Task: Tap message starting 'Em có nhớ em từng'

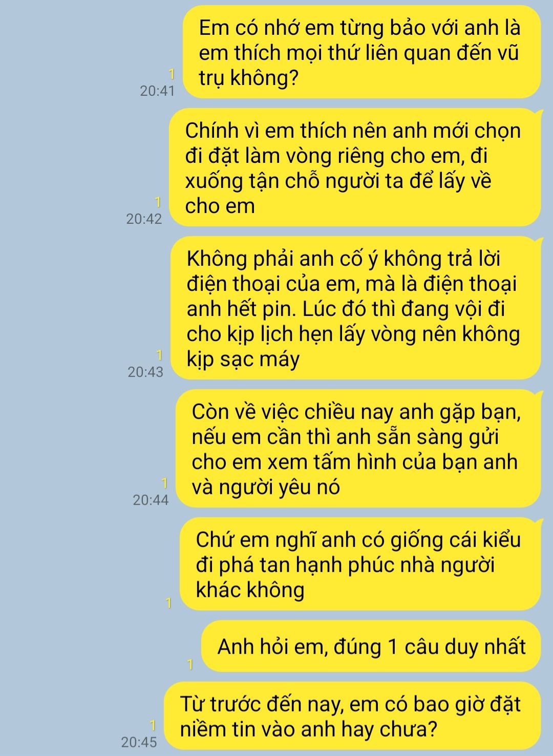Action: pos(362,52)
